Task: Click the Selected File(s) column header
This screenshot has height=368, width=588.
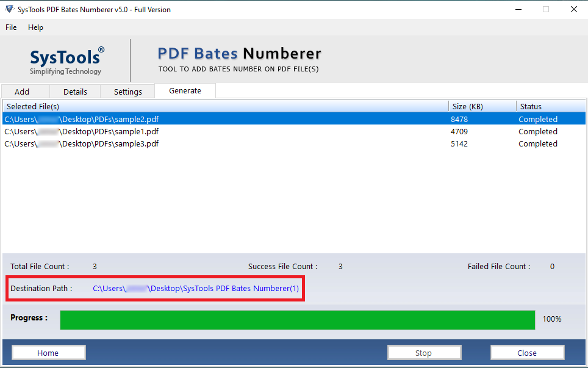Action: (x=225, y=106)
